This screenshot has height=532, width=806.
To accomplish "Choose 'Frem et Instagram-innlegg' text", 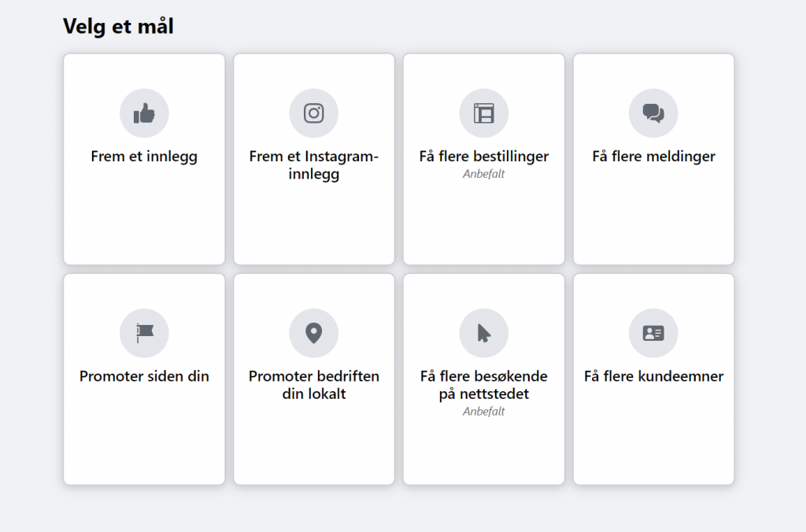I will 313,165.
